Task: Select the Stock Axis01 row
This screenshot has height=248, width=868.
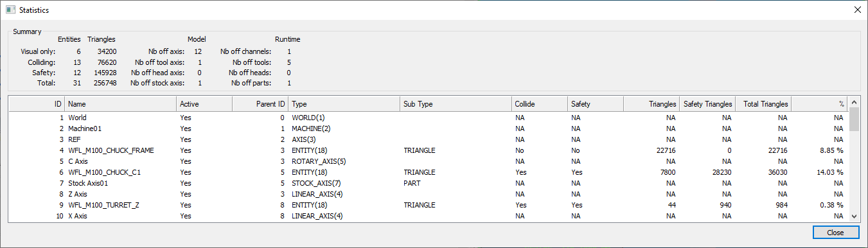Action: coord(428,183)
